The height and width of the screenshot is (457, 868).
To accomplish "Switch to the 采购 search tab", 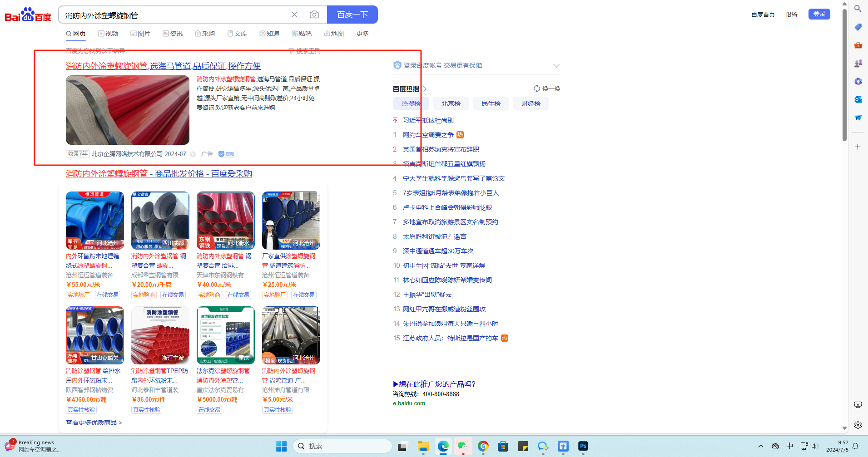I will [x=205, y=34].
